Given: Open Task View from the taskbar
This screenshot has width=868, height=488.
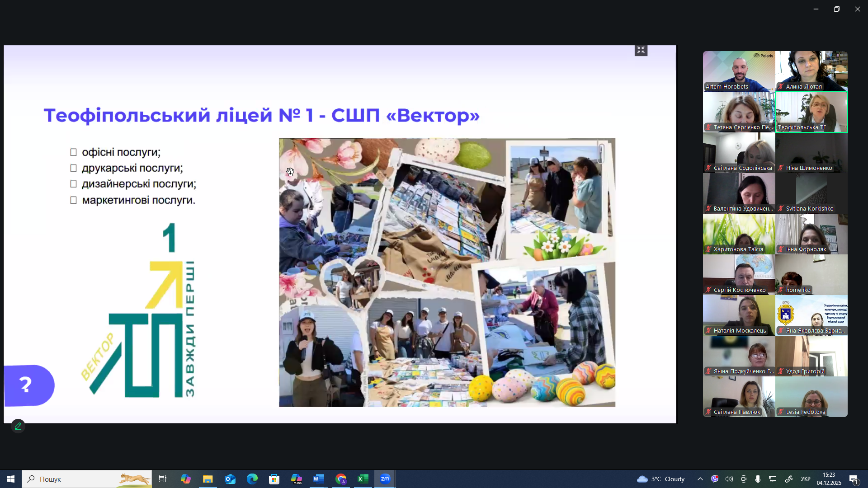Looking at the screenshot, I should (163, 479).
